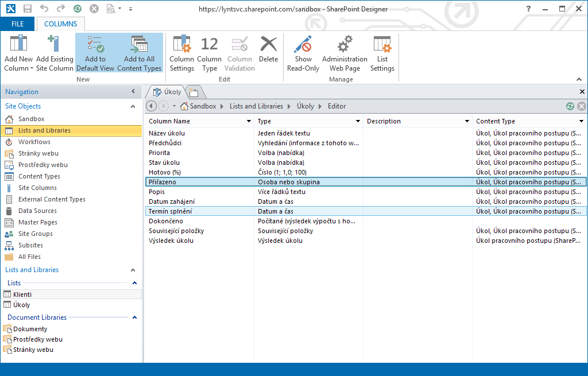Switch to the Úkoly document tab
Screen dimensions: 588x376
tap(167, 92)
